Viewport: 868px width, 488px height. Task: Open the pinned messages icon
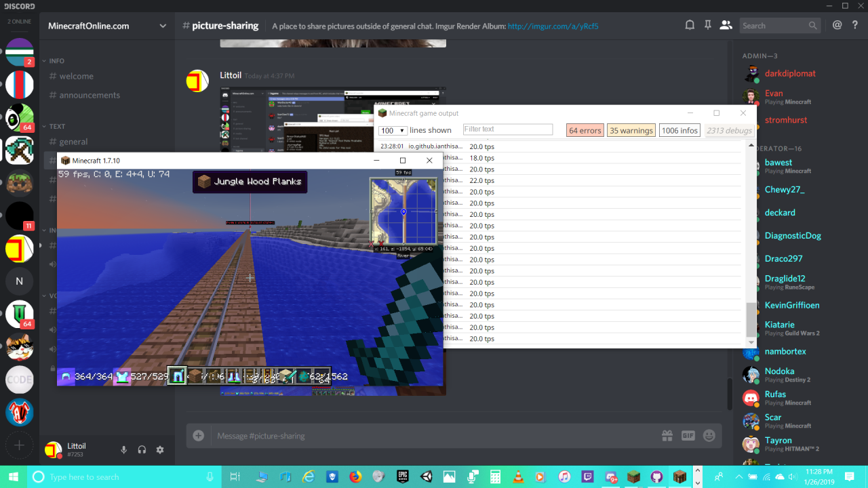tap(707, 25)
